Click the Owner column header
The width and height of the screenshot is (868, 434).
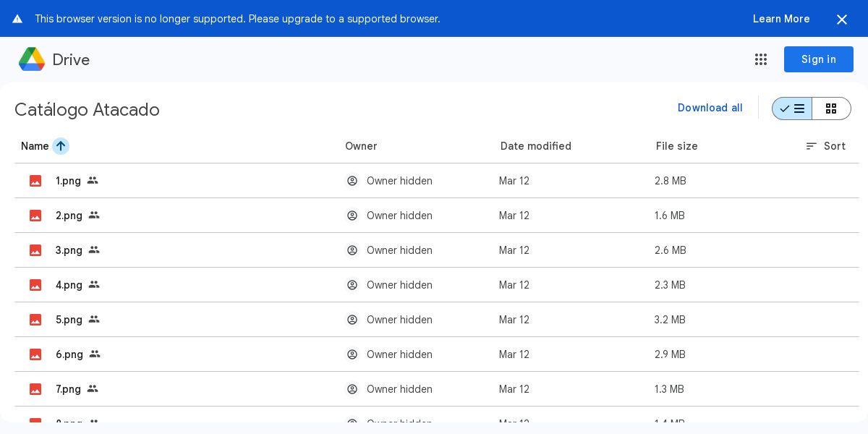pyautogui.click(x=361, y=146)
